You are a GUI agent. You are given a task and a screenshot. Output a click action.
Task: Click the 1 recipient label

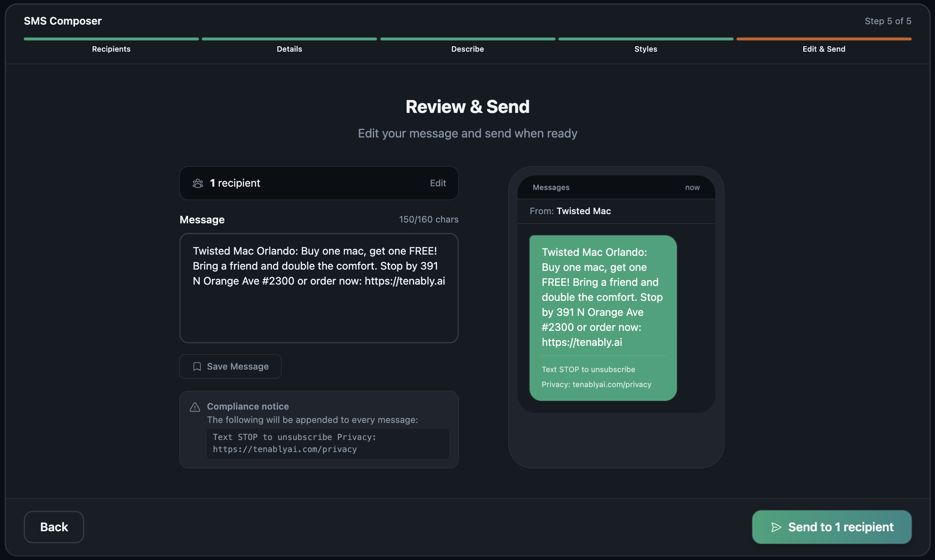pos(235,183)
